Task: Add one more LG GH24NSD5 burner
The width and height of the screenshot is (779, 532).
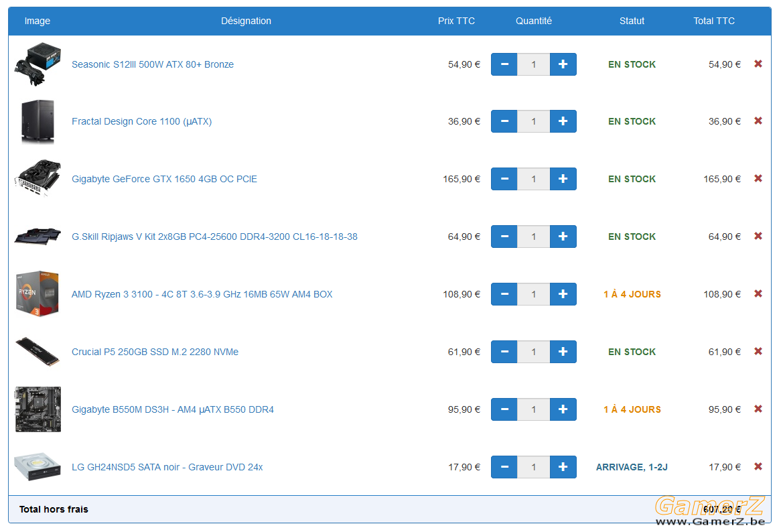Action: click(563, 467)
